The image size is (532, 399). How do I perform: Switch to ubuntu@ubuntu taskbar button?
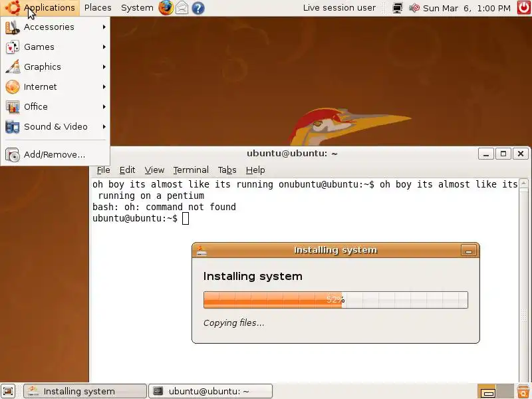[210, 391]
